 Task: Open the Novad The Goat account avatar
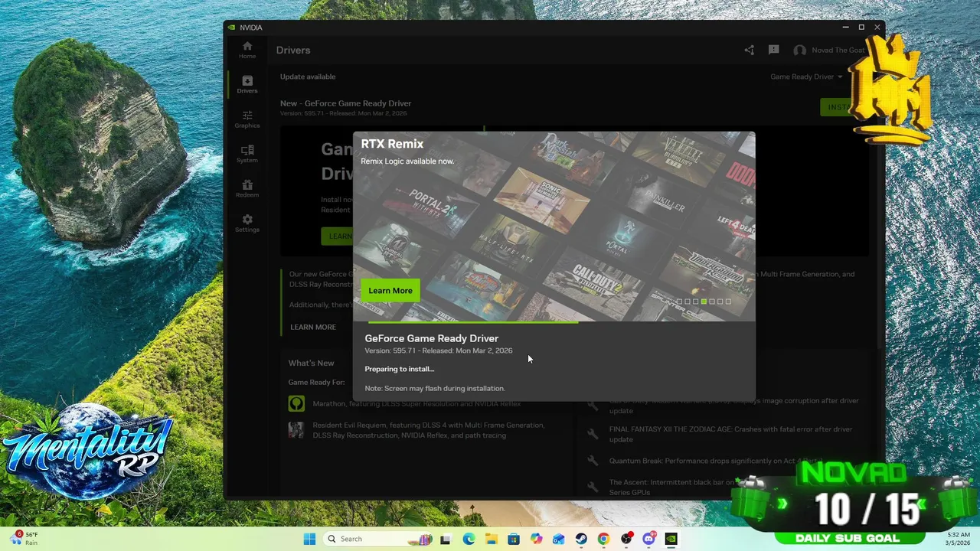tap(799, 51)
